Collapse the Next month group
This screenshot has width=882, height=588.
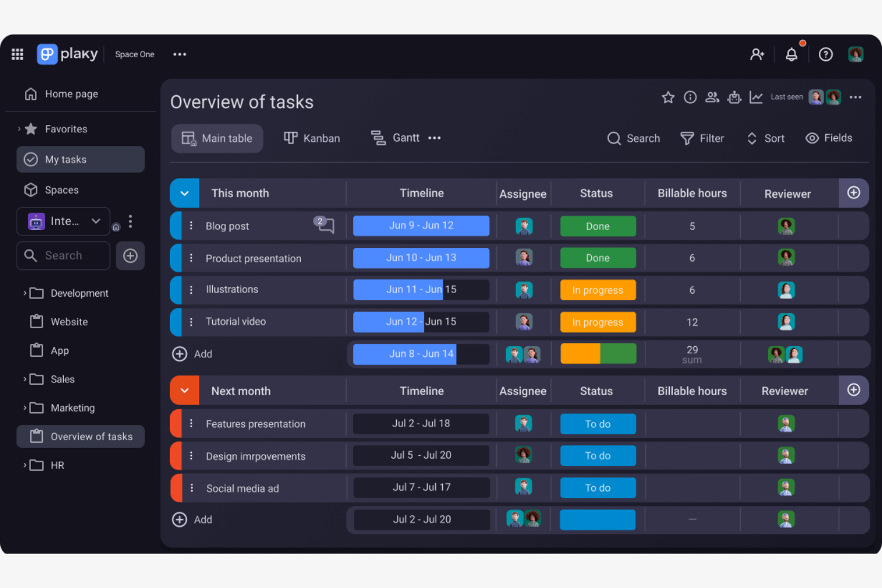coord(184,390)
